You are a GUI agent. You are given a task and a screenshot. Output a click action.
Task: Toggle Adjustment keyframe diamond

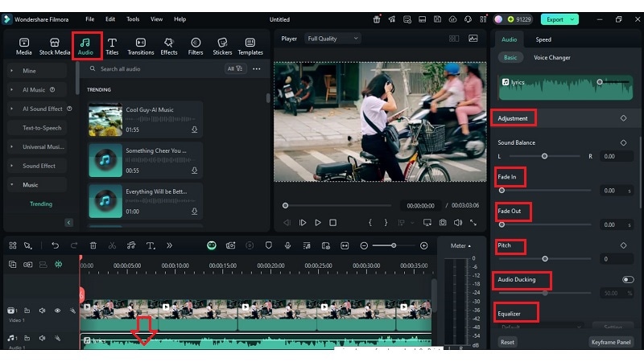tap(623, 118)
